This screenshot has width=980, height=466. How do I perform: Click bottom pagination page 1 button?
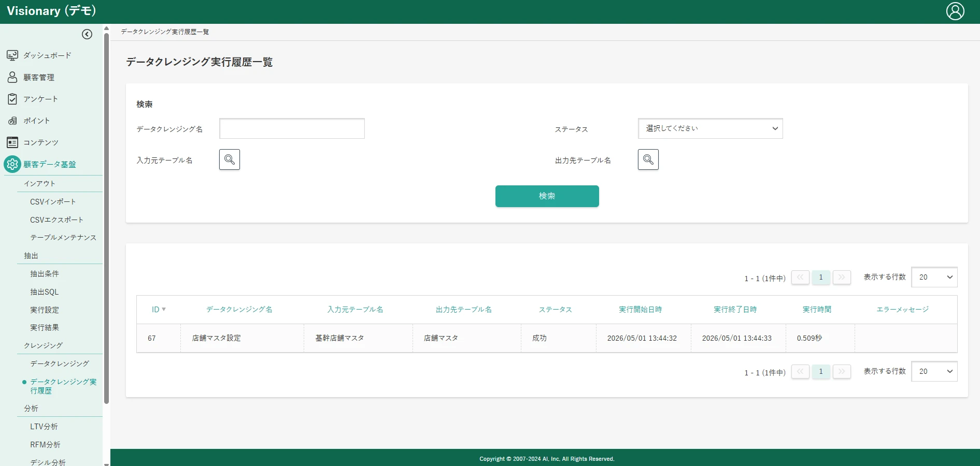coord(821,372)
